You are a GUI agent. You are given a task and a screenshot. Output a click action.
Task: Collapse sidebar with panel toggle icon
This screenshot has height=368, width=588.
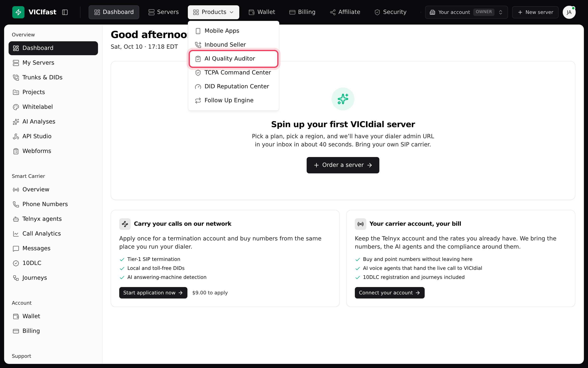65,12
